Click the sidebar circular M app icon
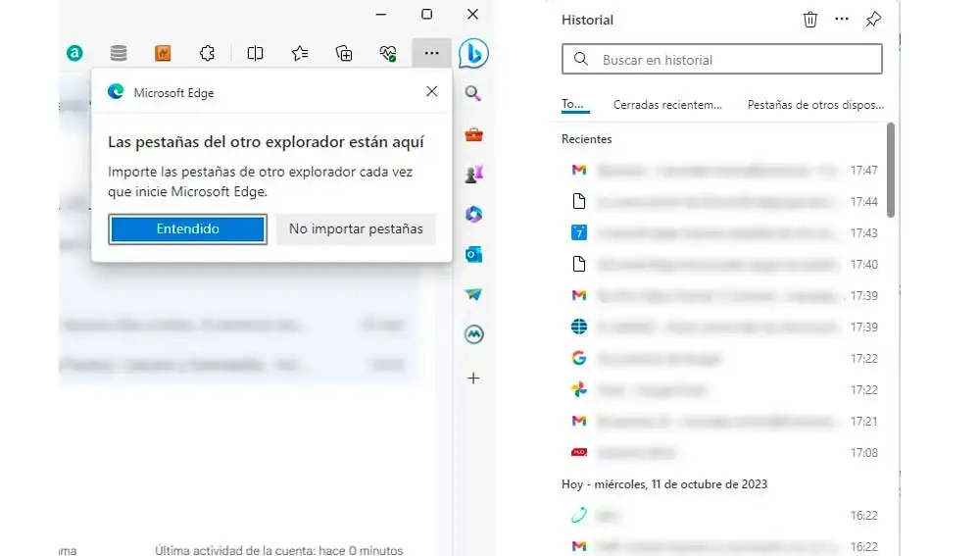The image size is (980, 556). click(473, 334)
